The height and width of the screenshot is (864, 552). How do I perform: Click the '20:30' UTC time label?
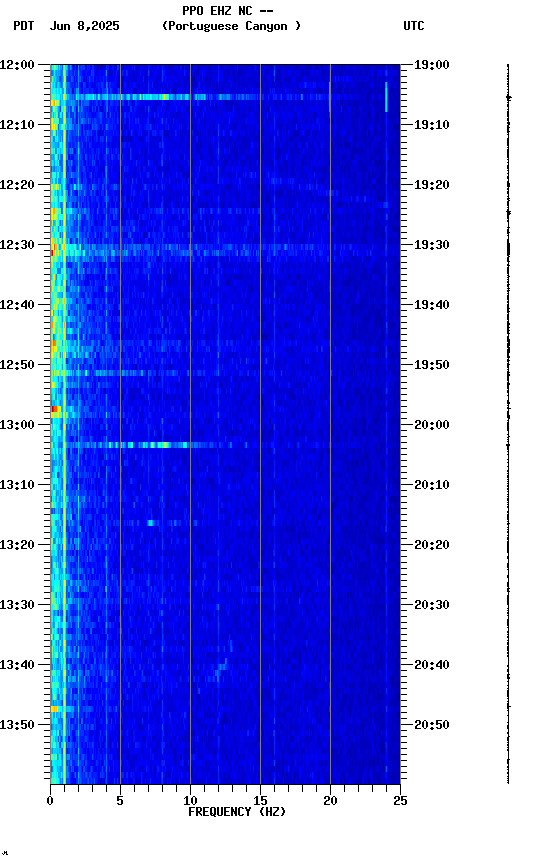click(432, 605)
